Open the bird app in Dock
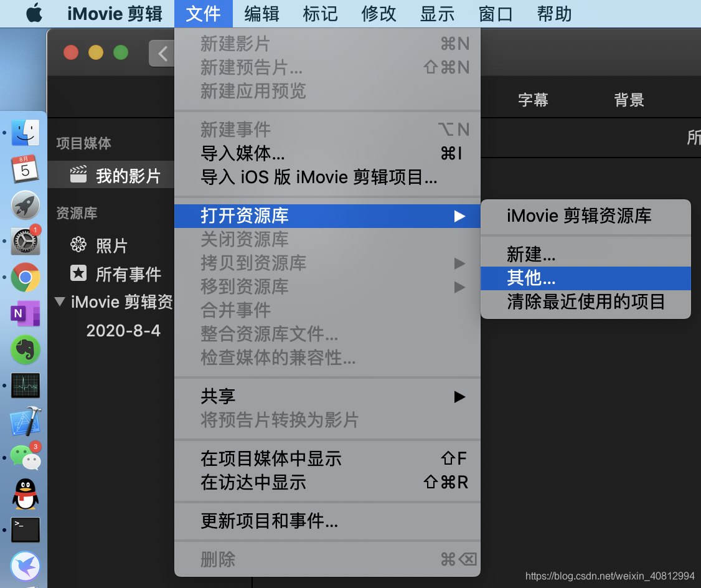Screen dimensions: 701x588 26,566
